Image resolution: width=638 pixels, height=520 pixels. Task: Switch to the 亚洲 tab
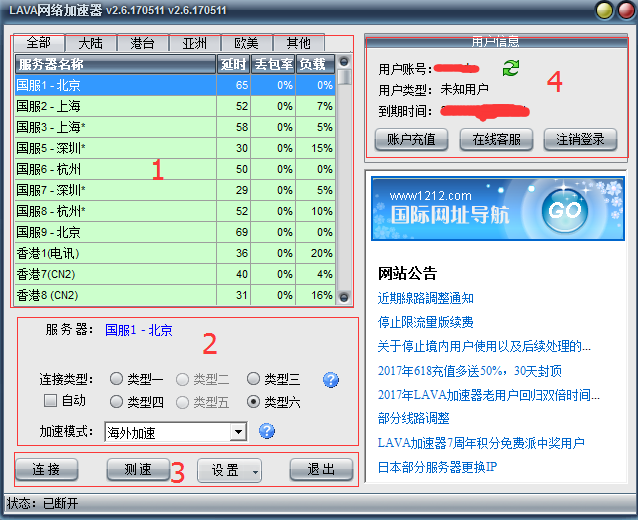click(x=195, y=43)
